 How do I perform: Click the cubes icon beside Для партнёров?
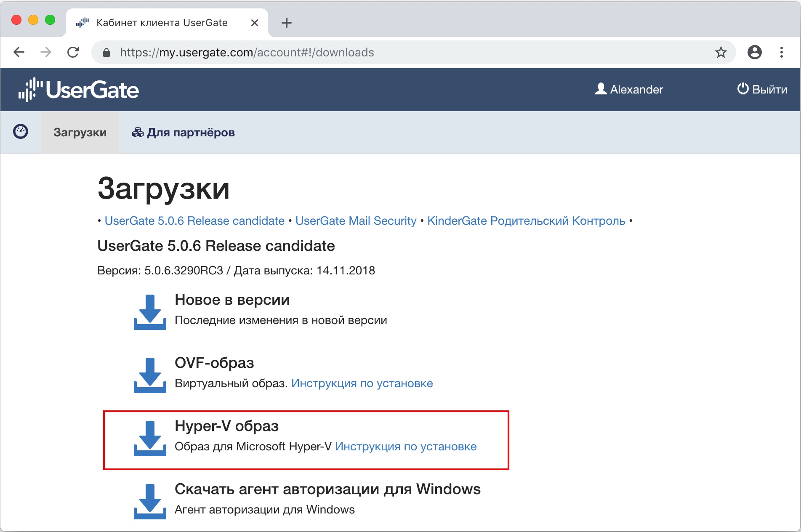click(138, 132)
